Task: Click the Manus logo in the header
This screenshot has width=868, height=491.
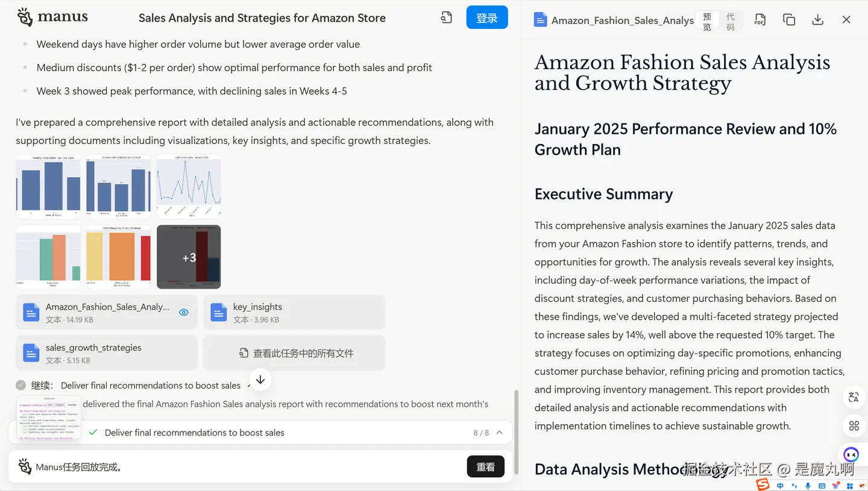Action: 52,17
